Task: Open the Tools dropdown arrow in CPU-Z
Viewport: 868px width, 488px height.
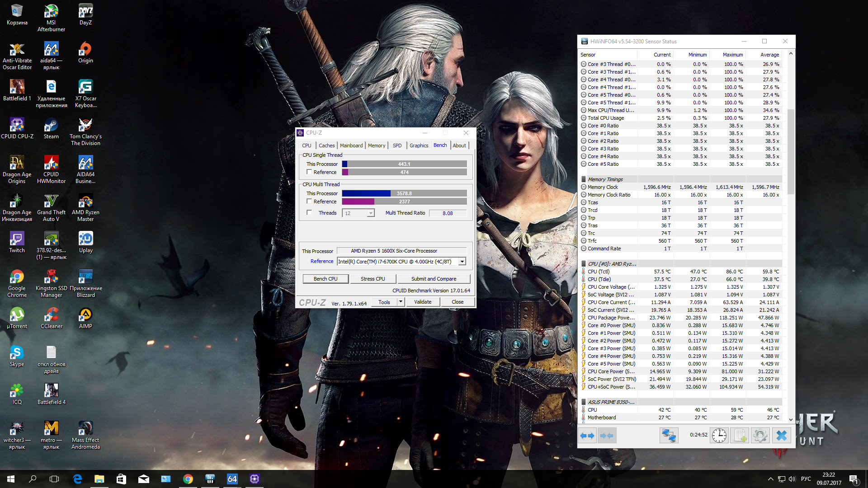Action: [x=401, y=302]
